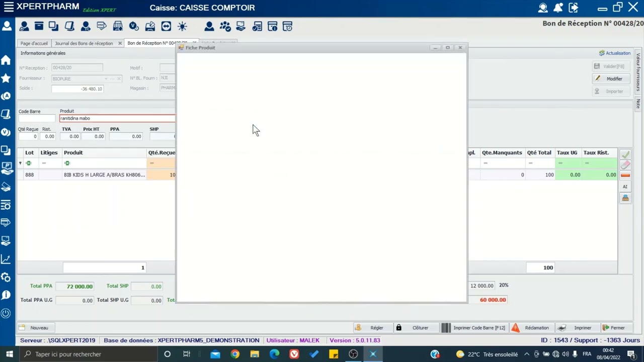Screen dimensions: 644x362
Task: Click the Total PPA value 72 000.00
Action: point(74,287)
